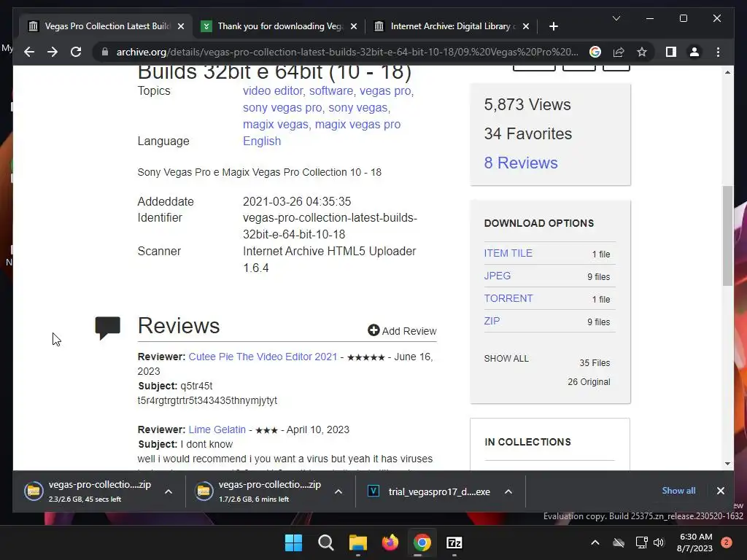The width and height of the screenshot is (747, 560).
Task: Click the Google icon in address bar
Action: 595,52
